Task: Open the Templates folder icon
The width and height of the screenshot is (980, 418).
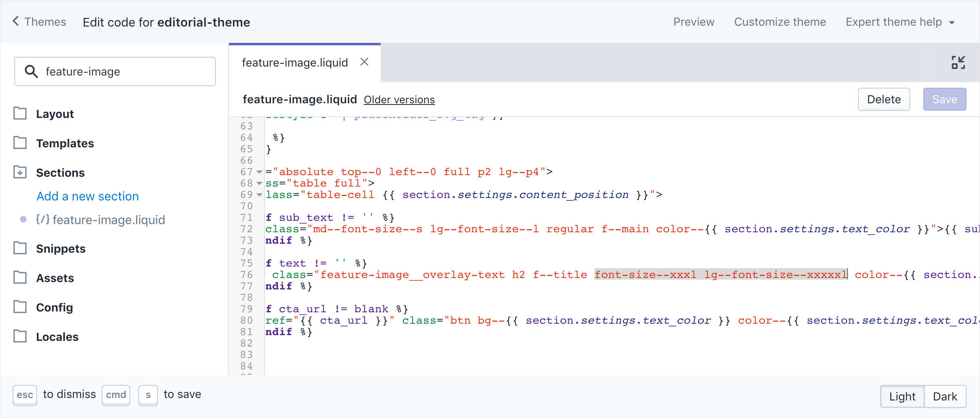Action: point(20,143)
